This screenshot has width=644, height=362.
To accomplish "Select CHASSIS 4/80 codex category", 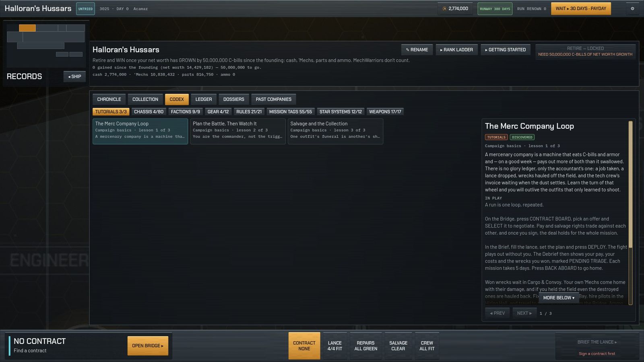I will tap(149, 112).
